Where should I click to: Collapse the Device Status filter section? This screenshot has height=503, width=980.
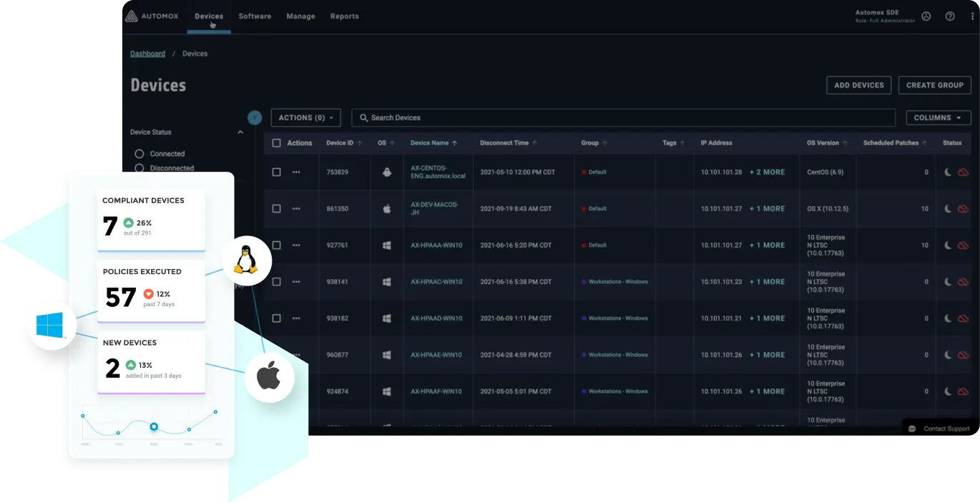pos(240,132)
